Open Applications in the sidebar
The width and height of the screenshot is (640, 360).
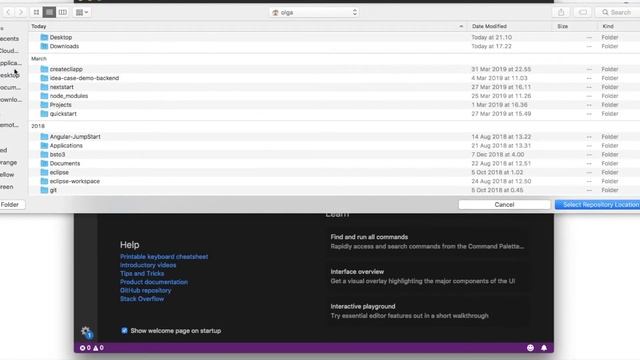click(11, 63)
